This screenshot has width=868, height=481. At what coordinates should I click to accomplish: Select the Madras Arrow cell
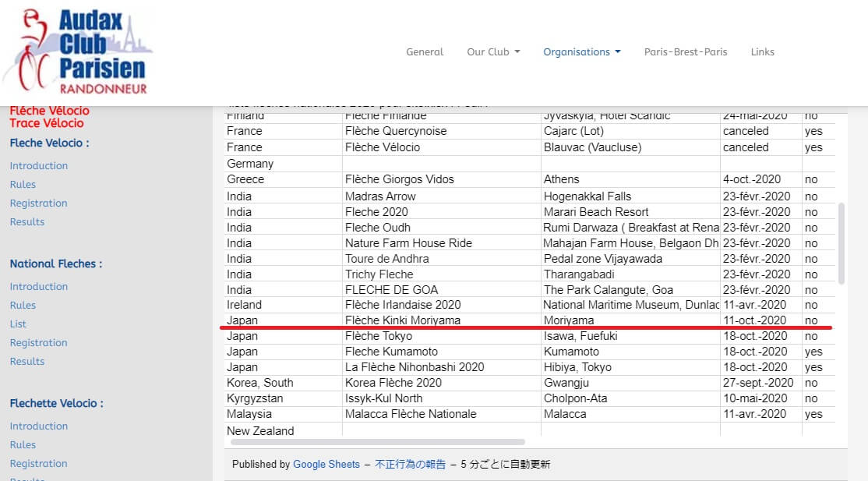(442, 196)
